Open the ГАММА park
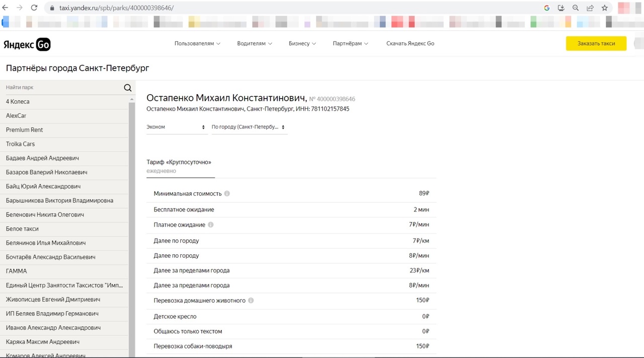This screenshot has height=358, width=644. (x=64, y=271)
